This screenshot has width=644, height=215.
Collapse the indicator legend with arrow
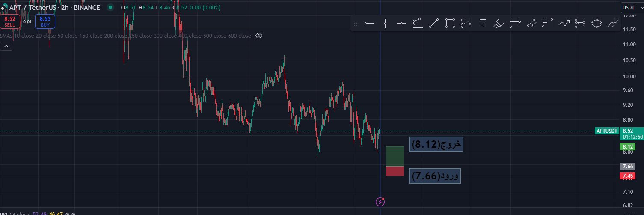tap(6, 46)
